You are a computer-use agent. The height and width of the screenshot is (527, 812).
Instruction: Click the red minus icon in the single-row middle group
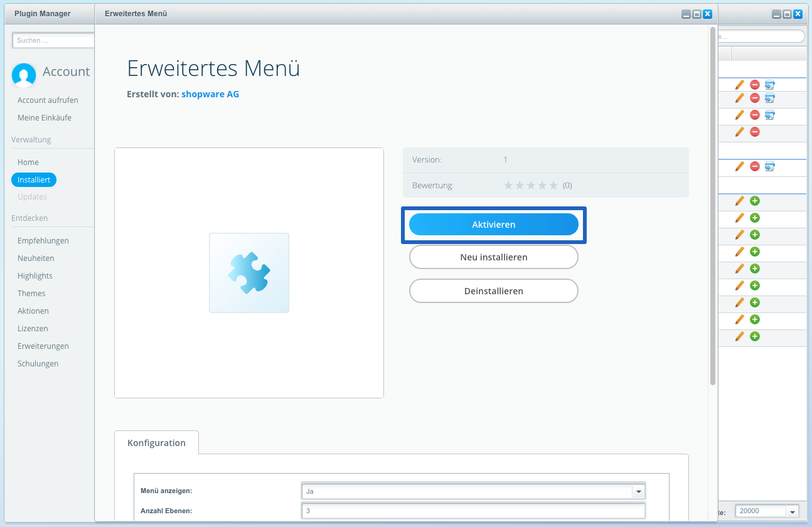tap(755, 166)
